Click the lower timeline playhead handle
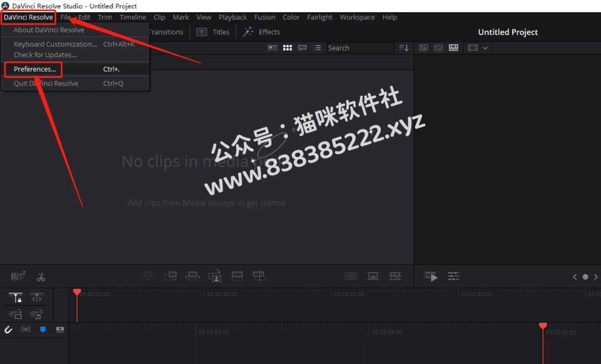Image resolution: width=601 pixels, height=364 pixels. [x=543, y=326]
